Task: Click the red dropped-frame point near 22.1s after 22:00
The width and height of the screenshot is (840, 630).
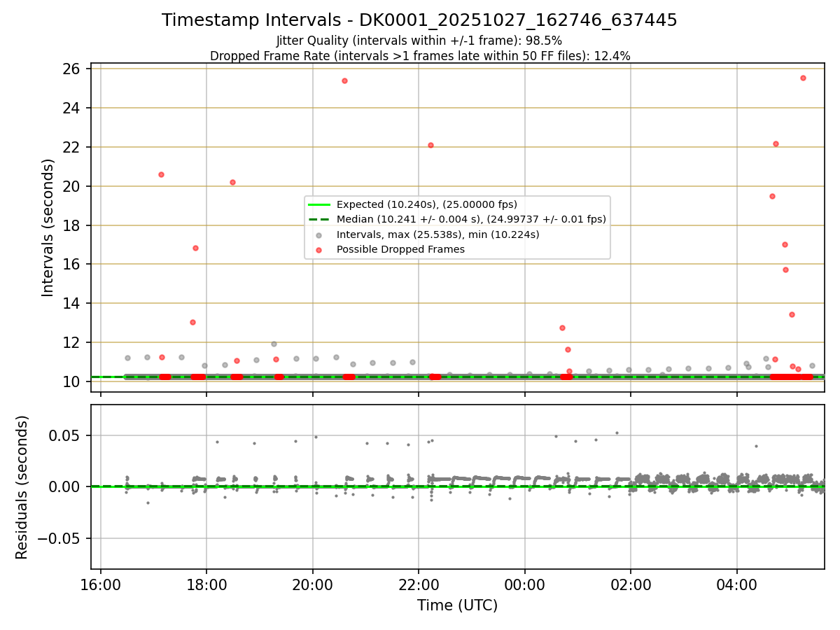Action: (430, 145)
